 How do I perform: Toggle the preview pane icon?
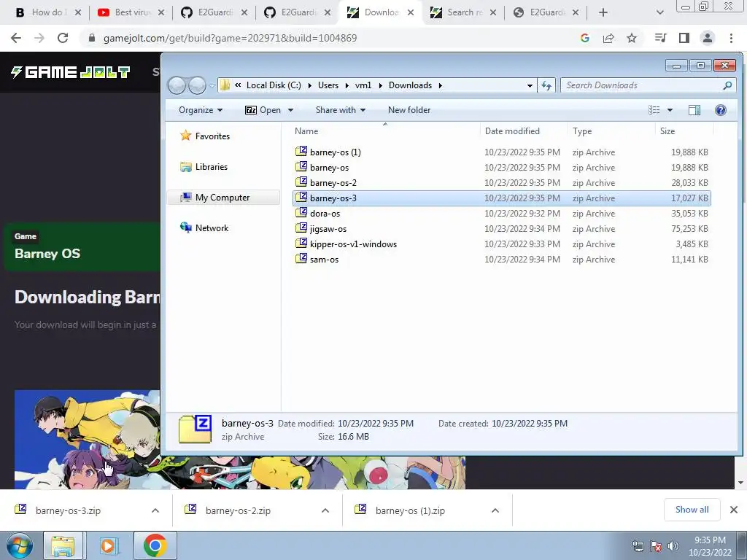click(694, 110)
